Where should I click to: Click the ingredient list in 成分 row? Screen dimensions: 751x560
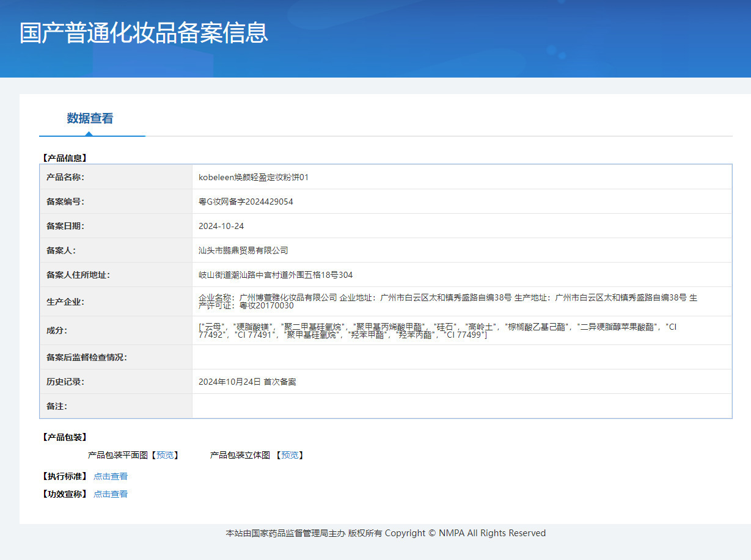click(x=437, y=330)
